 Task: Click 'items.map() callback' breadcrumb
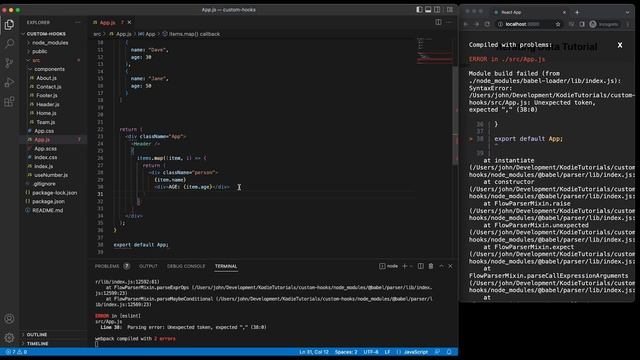coord(194,34)
